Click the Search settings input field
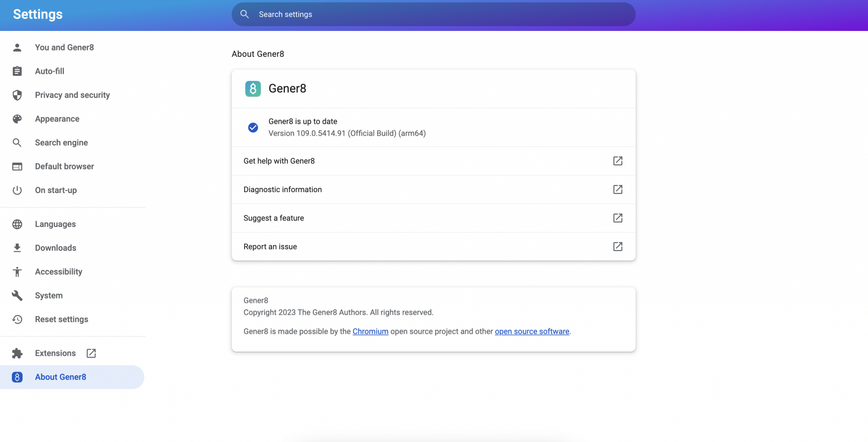 click(x=433, y=14)
